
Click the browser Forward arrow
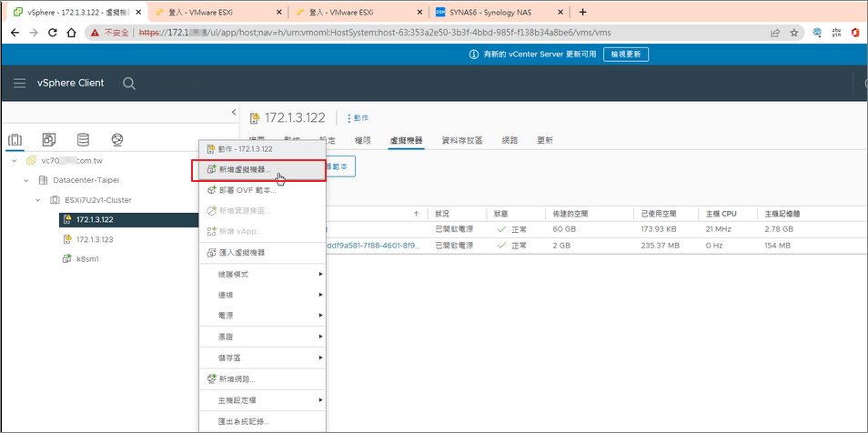34,33
